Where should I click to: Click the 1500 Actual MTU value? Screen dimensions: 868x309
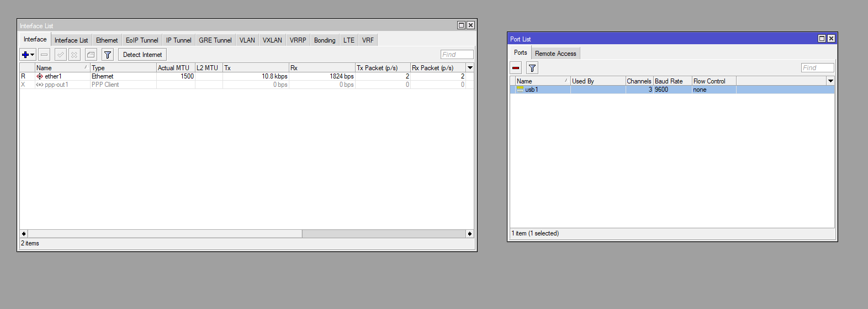pyautogui.click(x=187, y=76)
